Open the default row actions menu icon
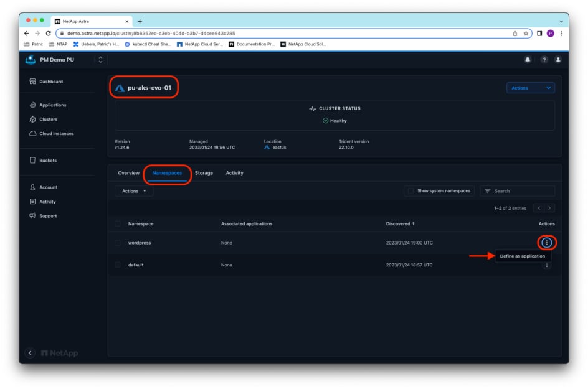The width and height of the screenshot is (588, 389). (546, 265)
